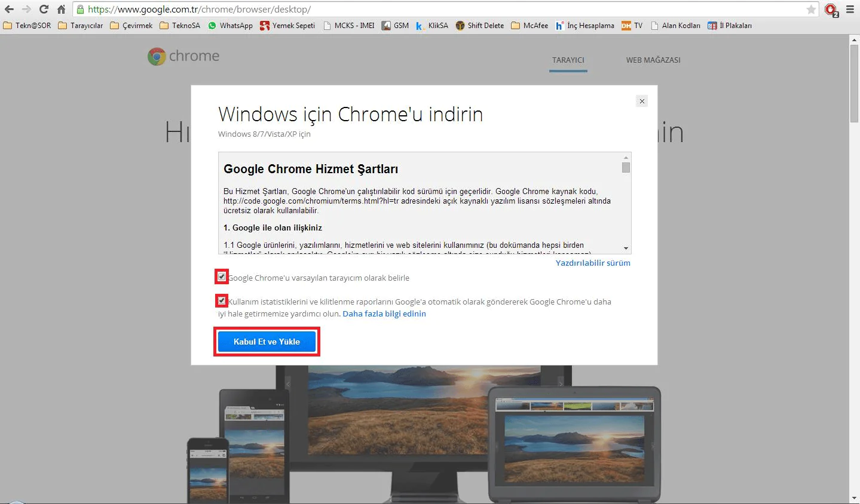860x504 pixels.
Task: Switch to the WEB MAĞAZASI tab
Action: pos(653,60)
